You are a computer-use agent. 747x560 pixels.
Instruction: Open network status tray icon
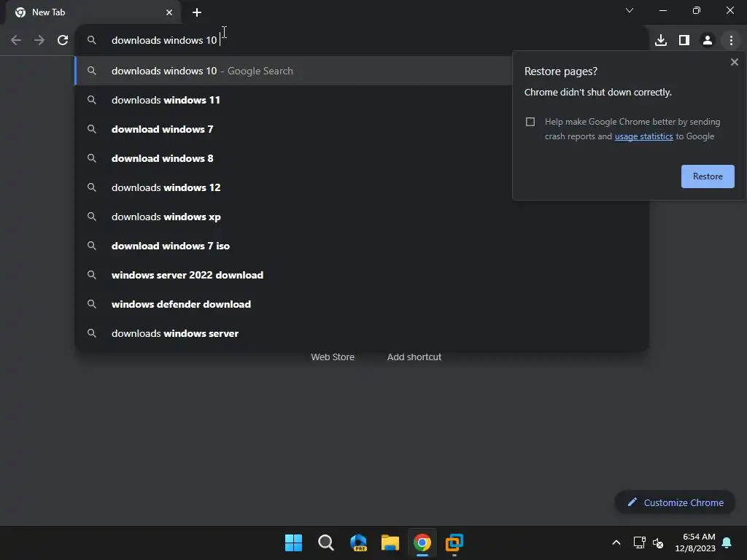coord(639,542)
